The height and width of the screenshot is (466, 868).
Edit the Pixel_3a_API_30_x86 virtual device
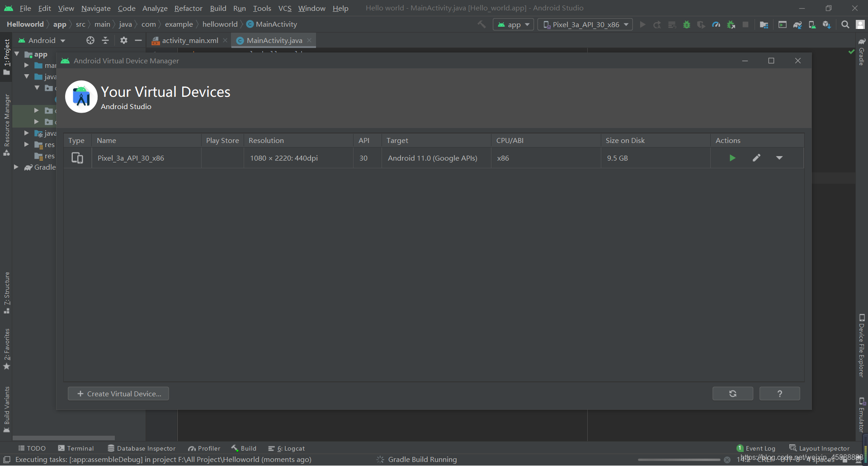click(x=756, y=158)
